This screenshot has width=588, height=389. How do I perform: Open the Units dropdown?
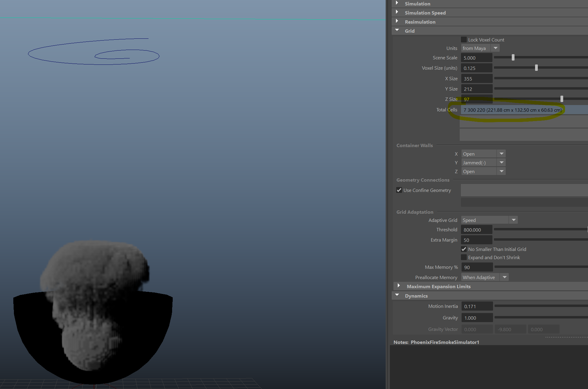(x=480, y=48)
